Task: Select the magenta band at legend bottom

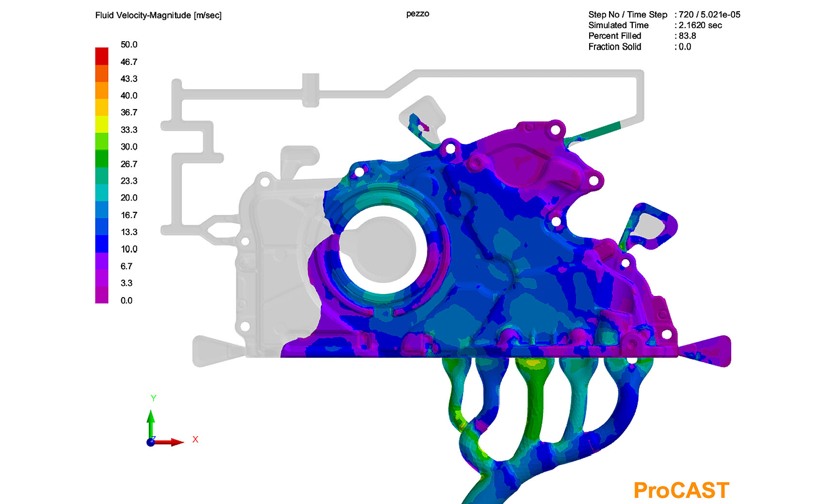Action: click(x=102, y=295)
